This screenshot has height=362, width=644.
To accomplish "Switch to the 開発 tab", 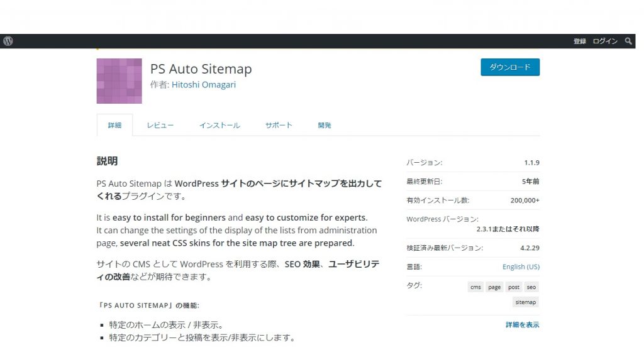I will (x=325, y=125).
